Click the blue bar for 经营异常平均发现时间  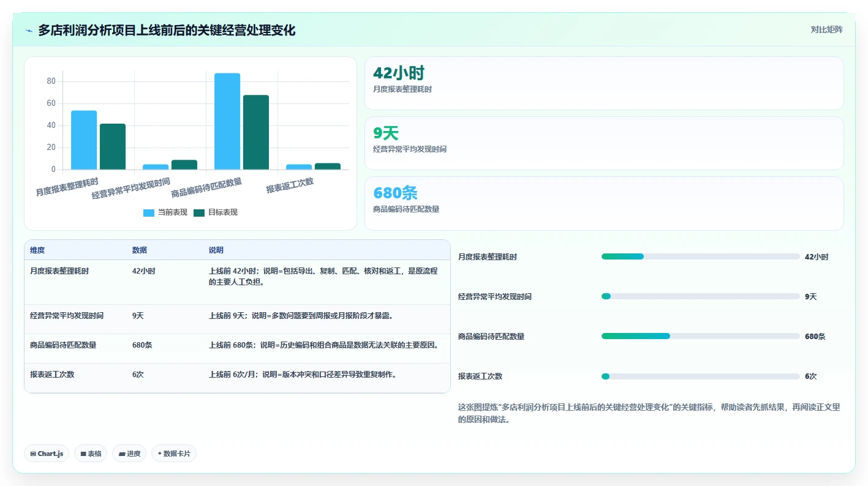point(156,167)
